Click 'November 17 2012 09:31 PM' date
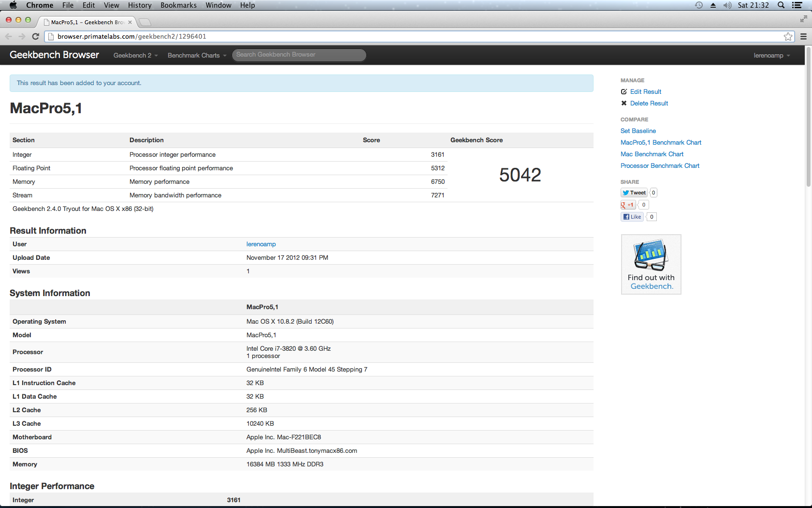This screenshot has height=508, width=812. click(x=287, y=257)
